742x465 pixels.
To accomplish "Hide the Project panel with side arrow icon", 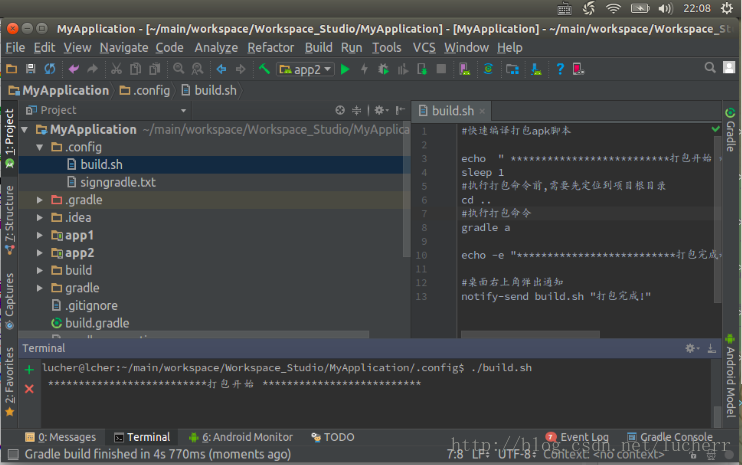I will coord(400,110).
